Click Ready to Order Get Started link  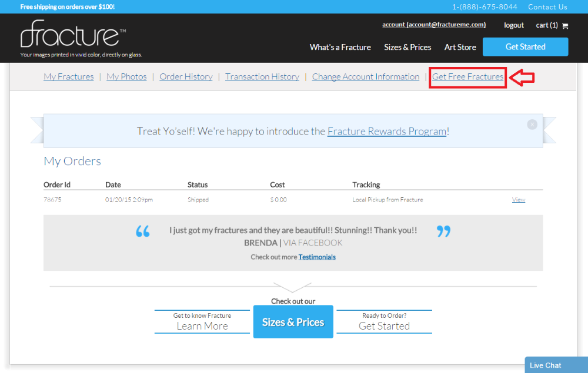[385, 322]
